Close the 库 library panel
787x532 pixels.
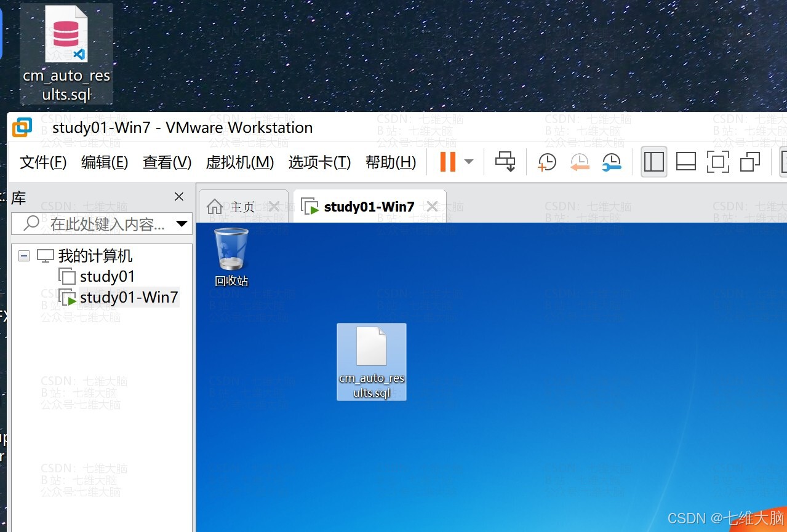(x=179, y=197)
